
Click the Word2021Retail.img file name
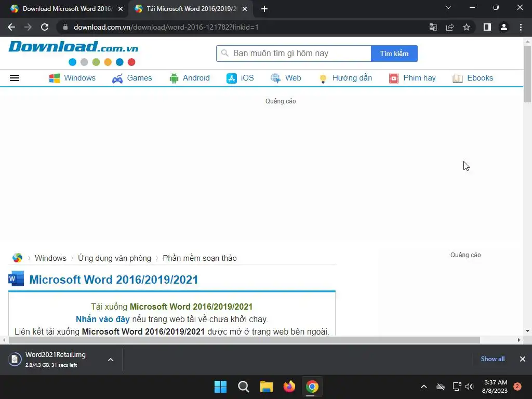click(55, 354)
